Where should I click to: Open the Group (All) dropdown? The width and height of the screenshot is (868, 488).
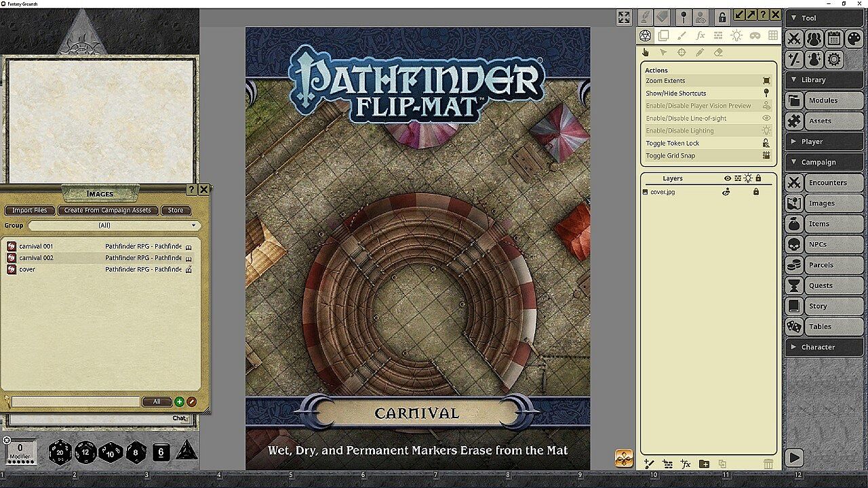[113, 225]
